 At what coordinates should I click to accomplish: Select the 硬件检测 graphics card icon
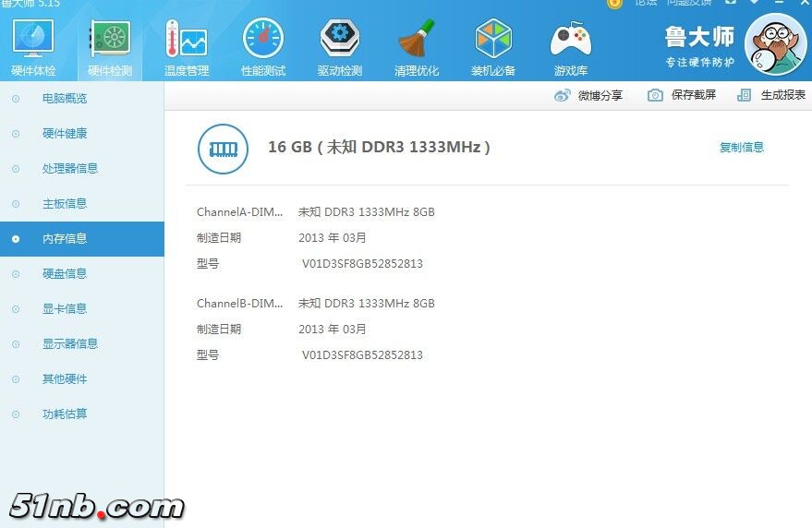tap(110, 38)
